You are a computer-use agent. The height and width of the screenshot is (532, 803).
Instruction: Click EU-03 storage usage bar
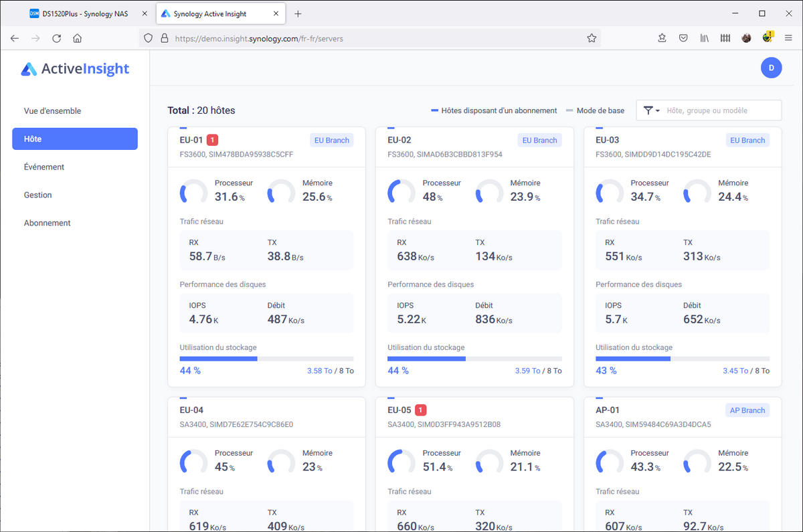683,359
